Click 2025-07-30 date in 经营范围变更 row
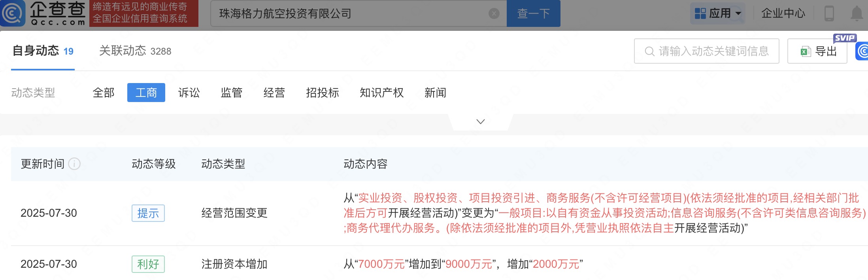The width and height of the screenshot is (868, 280). tap(49, 213)
